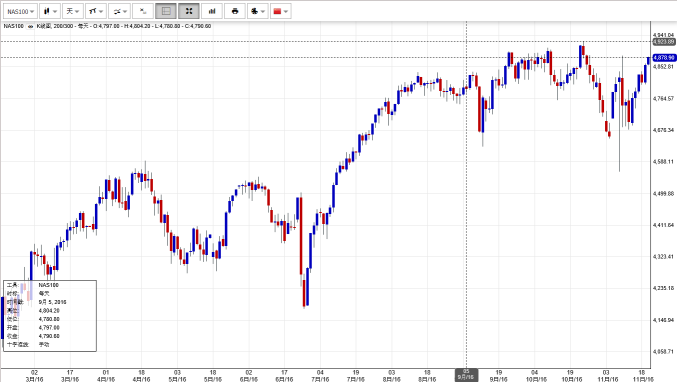Click the 4,499.88 price axis label
The height and width of the screenshot is (382, 677).
click(663, 193)
